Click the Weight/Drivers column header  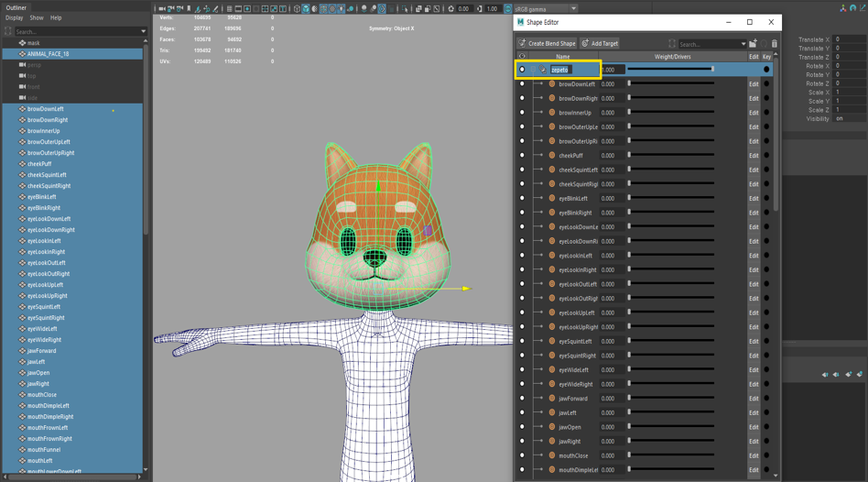[x=672, y=57]
